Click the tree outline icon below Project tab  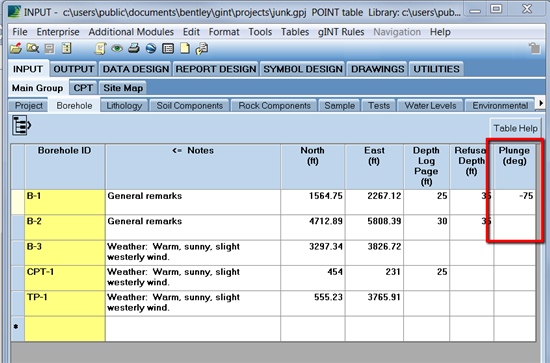[x=21, y=126]
